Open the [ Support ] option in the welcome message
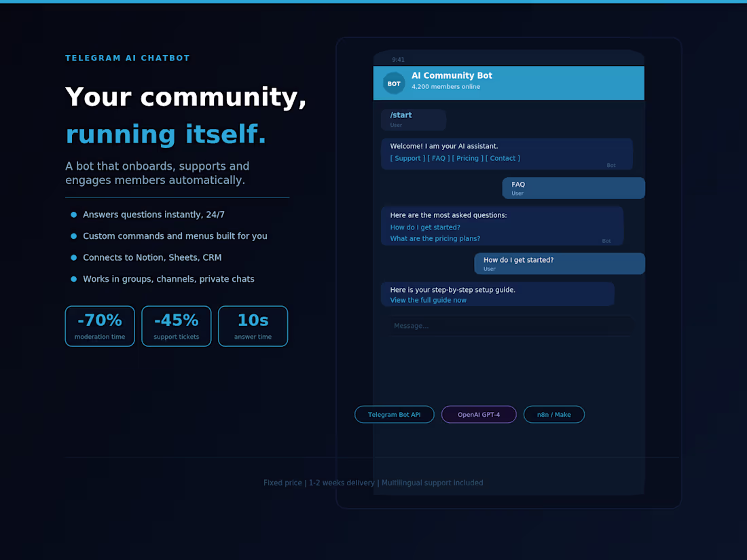This screenshot has width=747, height=560. point(406,157)
